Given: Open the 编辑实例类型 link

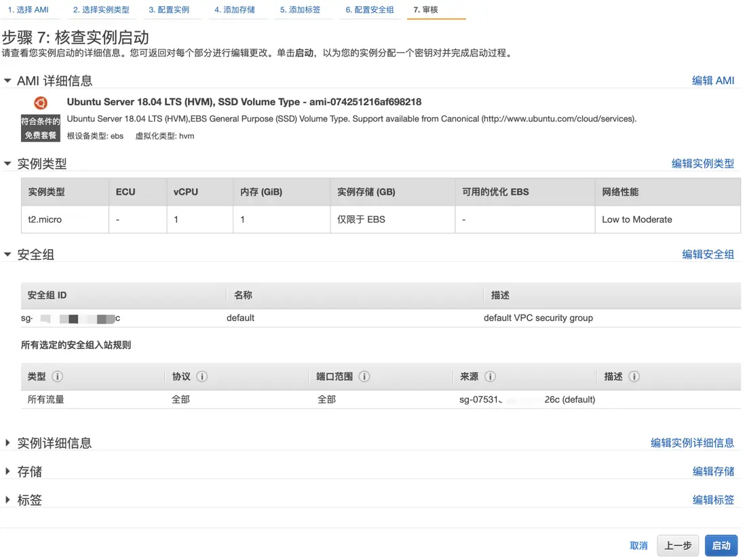Looking at the screenshot, I should pos(703,164).
